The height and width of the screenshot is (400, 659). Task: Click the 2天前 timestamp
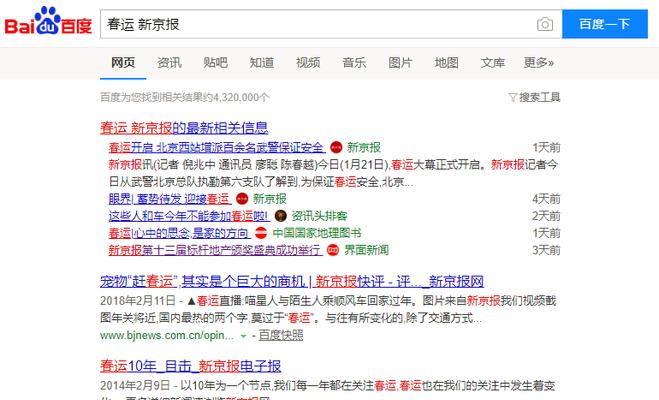point(546,216)
